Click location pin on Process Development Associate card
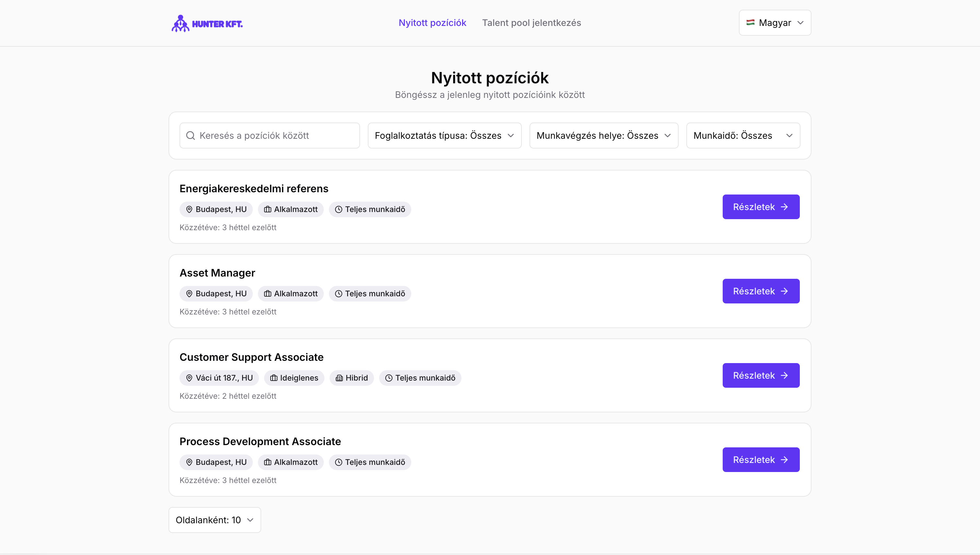The image size is (980, 555). tap(189, 462)
